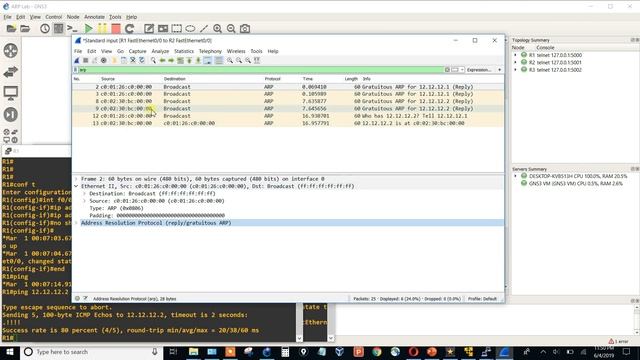Select the draw rectangle tool in GNS3
This screenshot has width=640, height=360.
(177, 29)
